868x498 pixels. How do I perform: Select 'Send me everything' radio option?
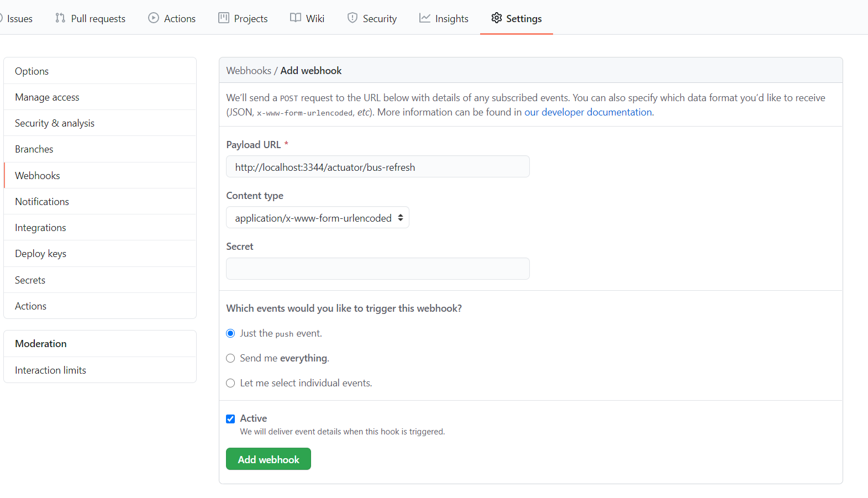[231, 358]
